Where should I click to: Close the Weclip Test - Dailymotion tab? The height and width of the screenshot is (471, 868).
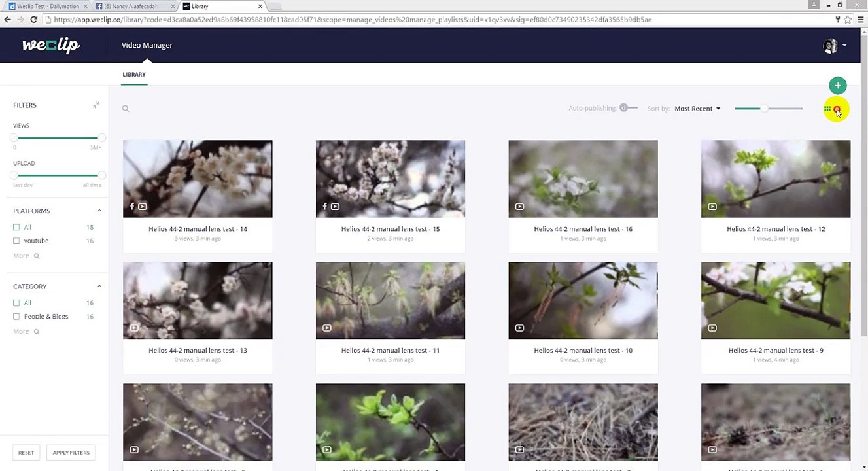86,7
